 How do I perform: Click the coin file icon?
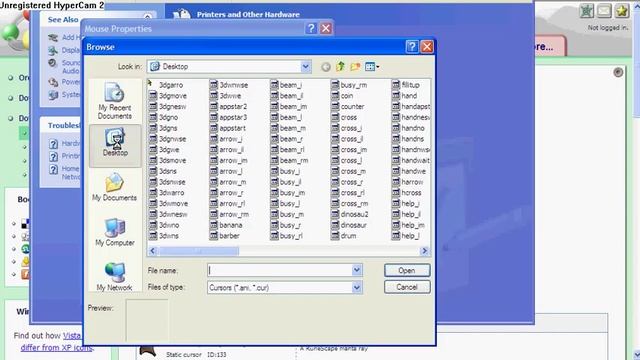[335, 96]
